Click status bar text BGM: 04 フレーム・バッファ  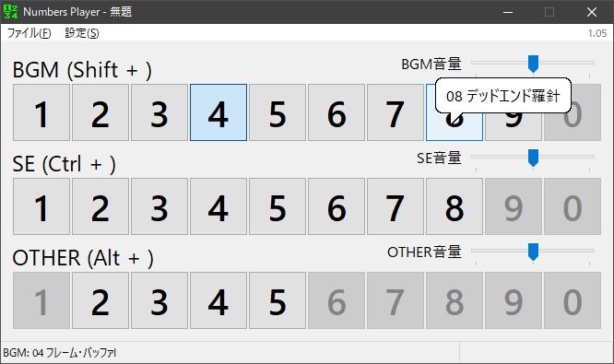pos(60,353)
